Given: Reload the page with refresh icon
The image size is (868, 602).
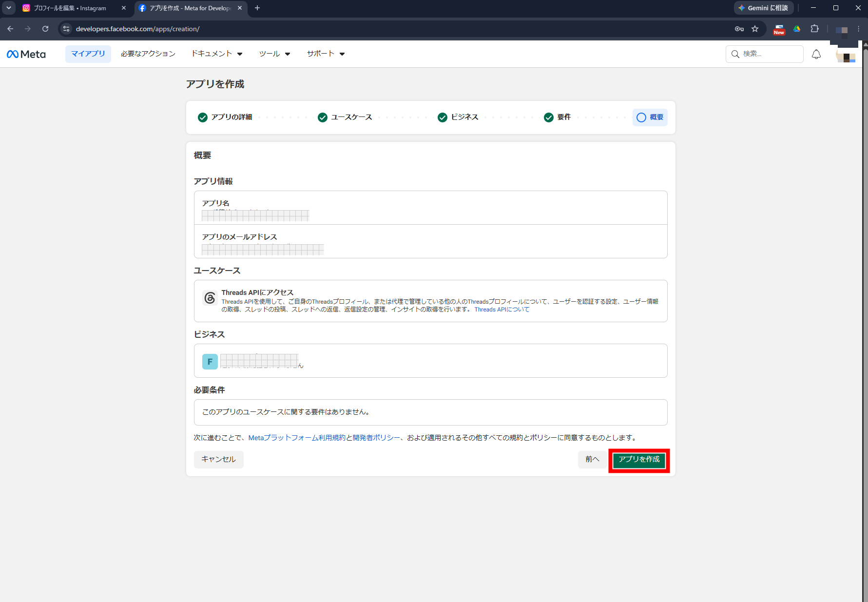Looking at the screenshot, I should 45,29.
